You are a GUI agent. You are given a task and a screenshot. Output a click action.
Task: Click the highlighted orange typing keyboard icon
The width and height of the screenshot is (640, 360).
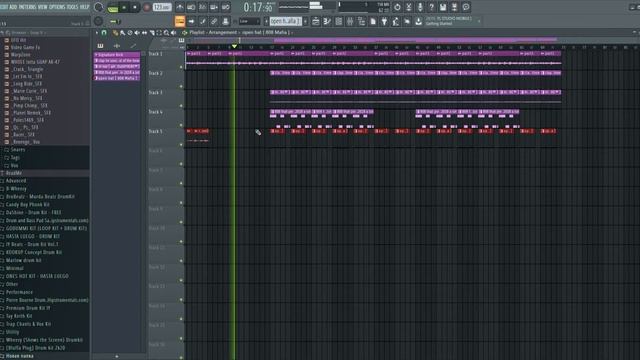180,21
